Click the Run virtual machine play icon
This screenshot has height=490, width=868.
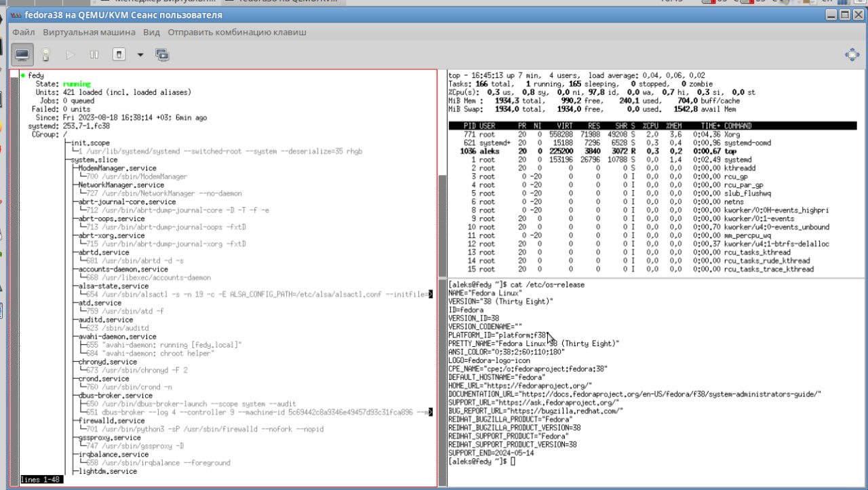tap(70, 55)
